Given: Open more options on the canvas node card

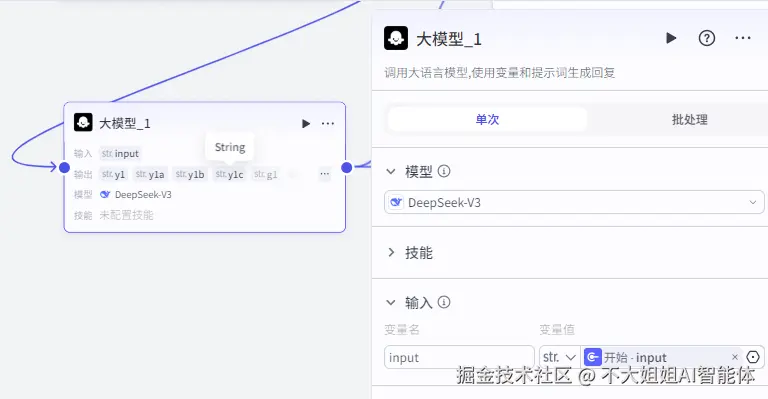Looking at the screenshot, I should [328, 123].
